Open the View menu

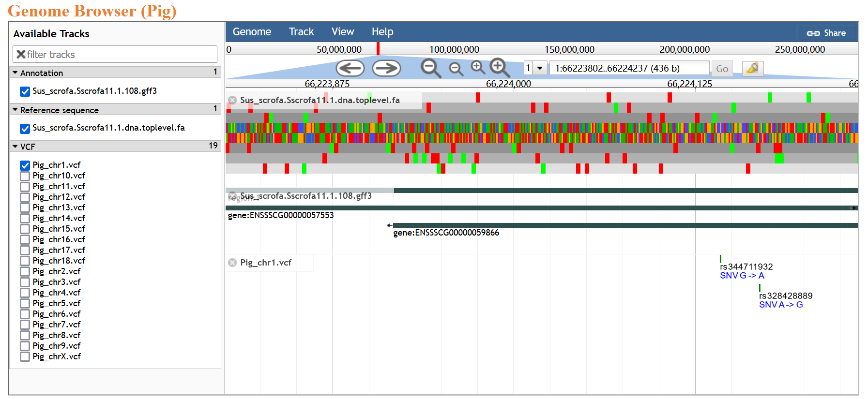tap(343, 32)
